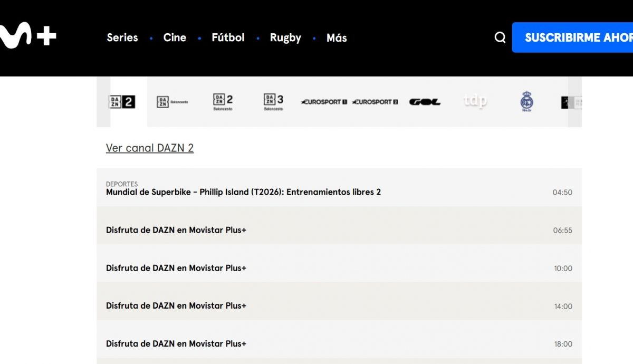Image resolution: width=633 pixels, height=364 pixels.
Task: Pick the tdp channel logo
Action: (475, 101)
